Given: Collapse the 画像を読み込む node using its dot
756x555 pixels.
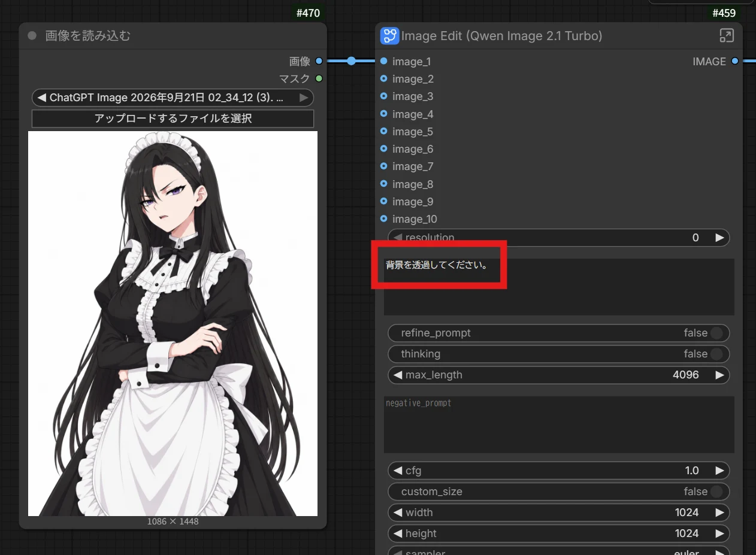Looking at the screenshot, I should (x=32, y=36).
